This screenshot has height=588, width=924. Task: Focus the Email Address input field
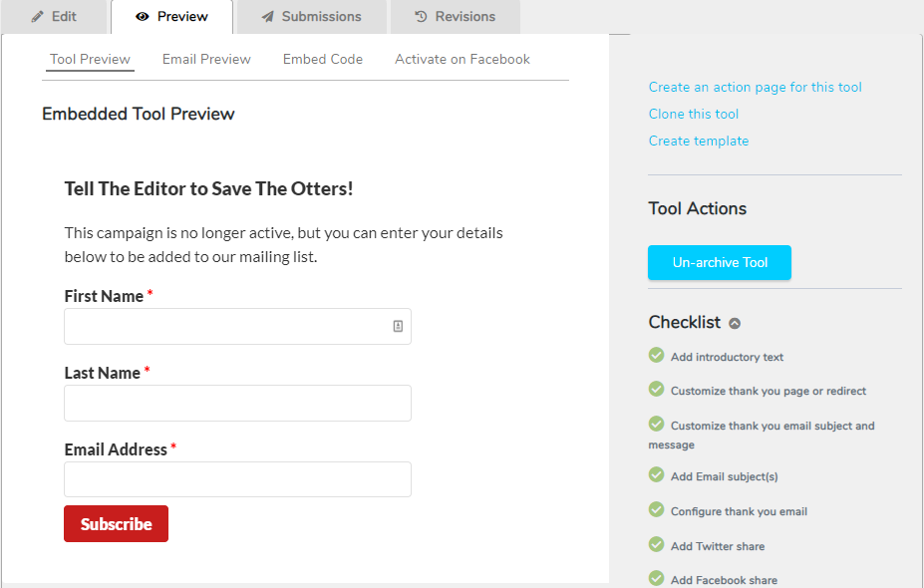coord(237,479)
